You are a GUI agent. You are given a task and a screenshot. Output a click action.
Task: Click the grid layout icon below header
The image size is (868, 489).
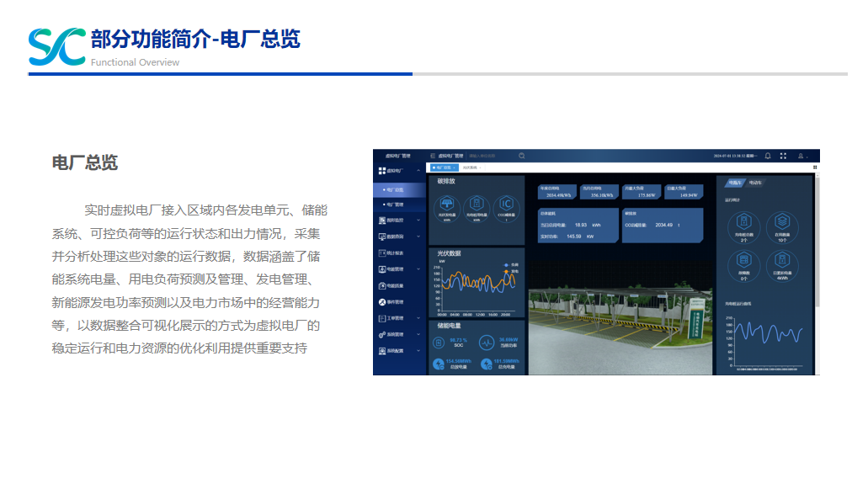tap(815, 167)
